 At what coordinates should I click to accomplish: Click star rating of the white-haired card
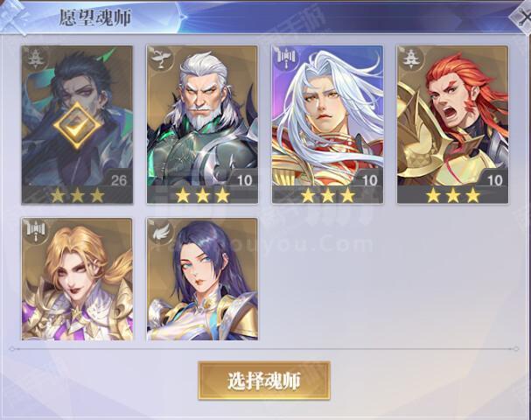tap(328, 195)
